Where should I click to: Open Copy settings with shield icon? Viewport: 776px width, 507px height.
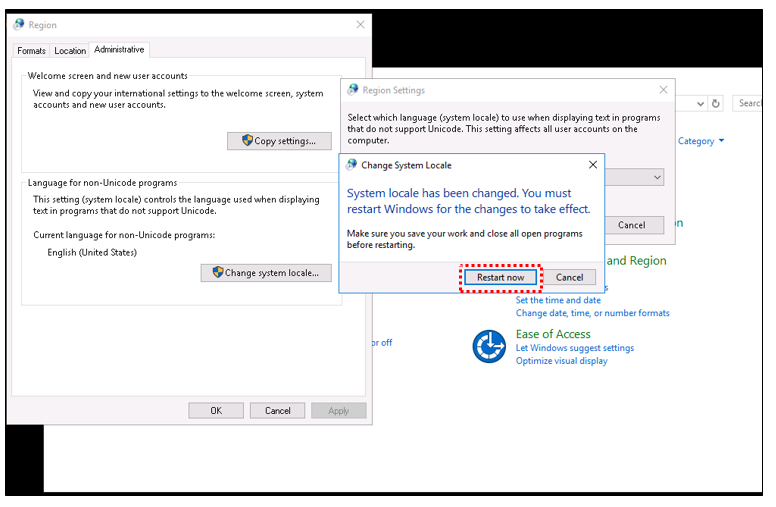(x=279, y=141)
